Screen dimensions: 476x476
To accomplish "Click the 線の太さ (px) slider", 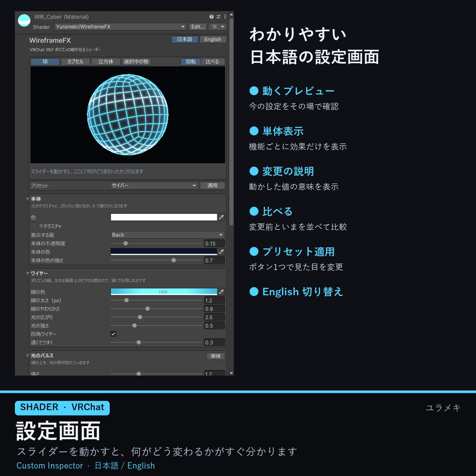I will pos(156,301).
